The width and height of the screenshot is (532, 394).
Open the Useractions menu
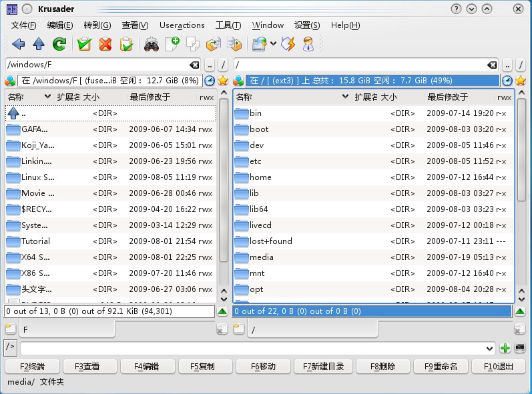[182, 25]
